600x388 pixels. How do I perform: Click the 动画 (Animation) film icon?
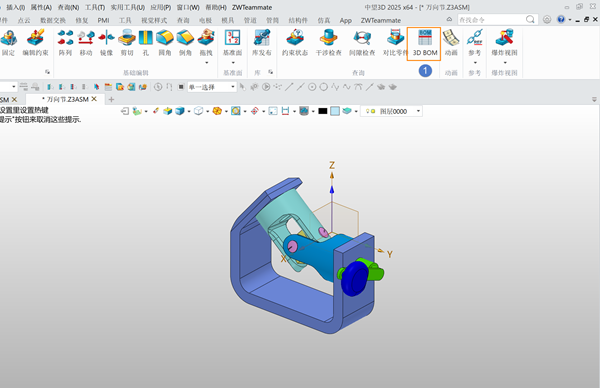[451, 38]
